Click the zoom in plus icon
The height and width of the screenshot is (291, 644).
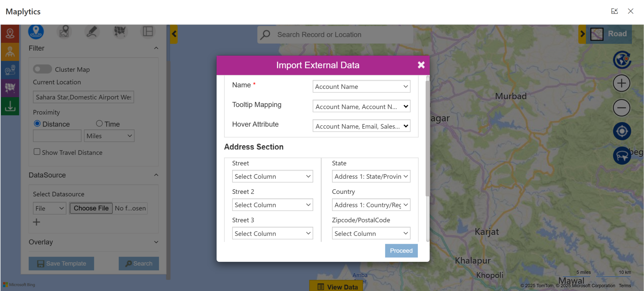(621, 83)
